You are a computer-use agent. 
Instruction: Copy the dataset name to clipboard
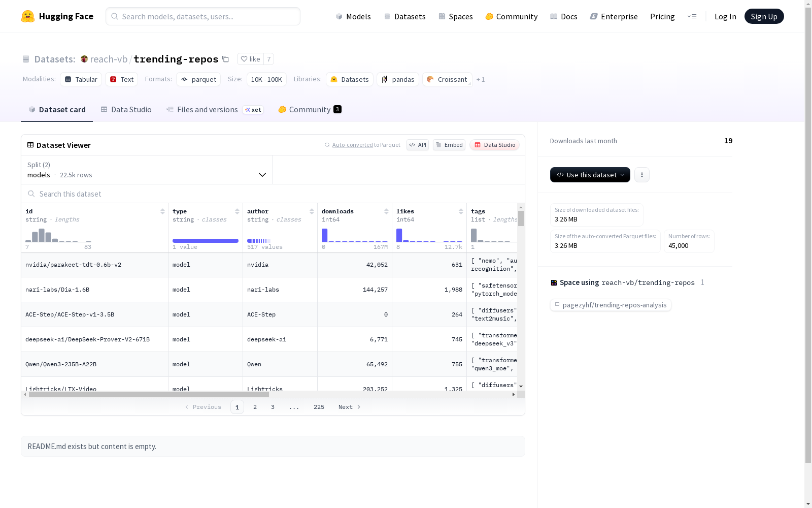point(226,59)
